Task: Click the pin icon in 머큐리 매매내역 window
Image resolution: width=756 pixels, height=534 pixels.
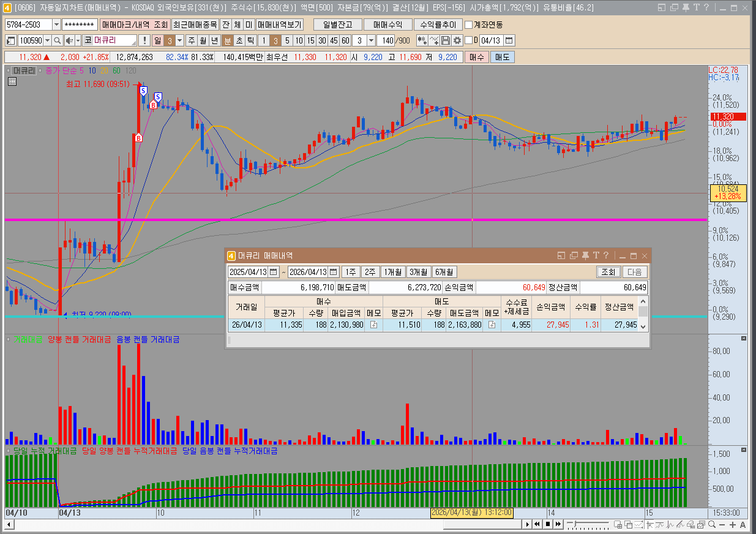Action: point(585,255)
